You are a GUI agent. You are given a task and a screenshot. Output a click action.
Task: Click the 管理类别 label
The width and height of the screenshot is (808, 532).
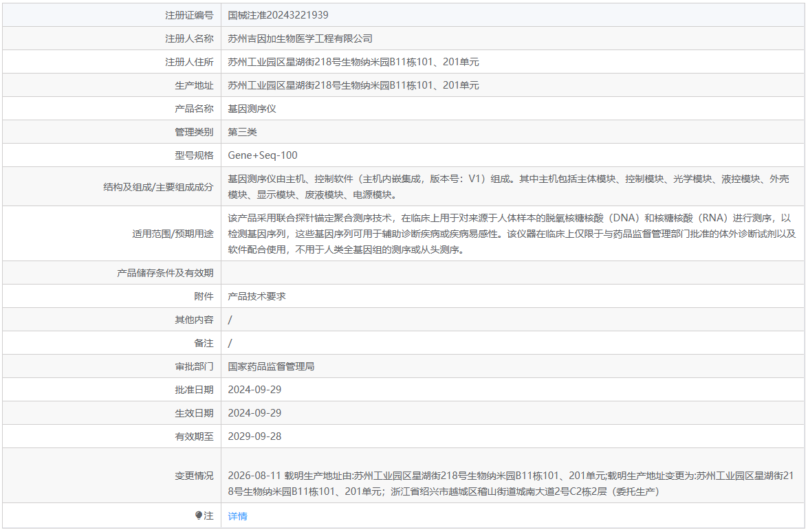pos(195,132)
